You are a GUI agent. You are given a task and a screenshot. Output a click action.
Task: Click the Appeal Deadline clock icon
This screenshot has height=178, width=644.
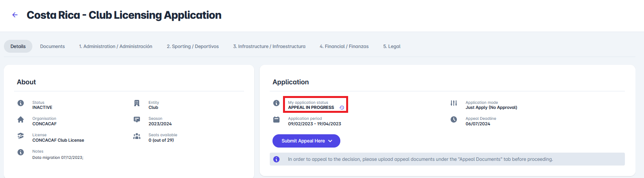point(454,119)
